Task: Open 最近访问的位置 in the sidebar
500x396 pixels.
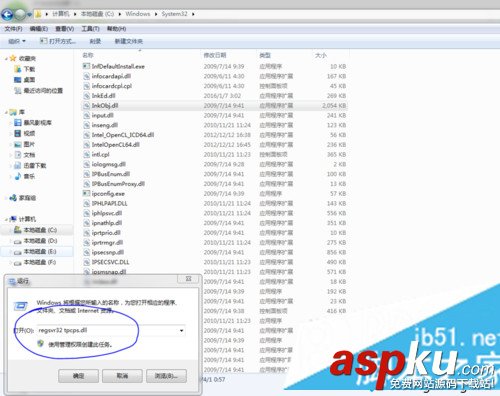Action: click(39, 90)
